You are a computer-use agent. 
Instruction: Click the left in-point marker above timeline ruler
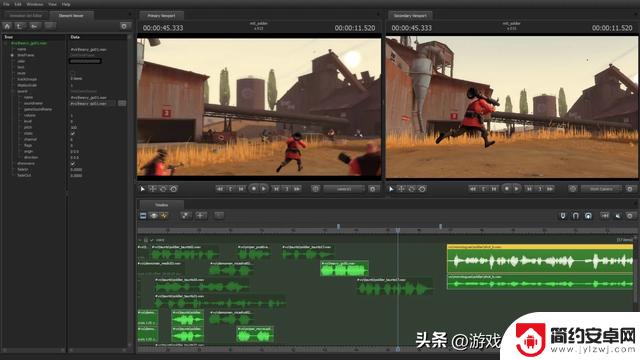[338, 226]
